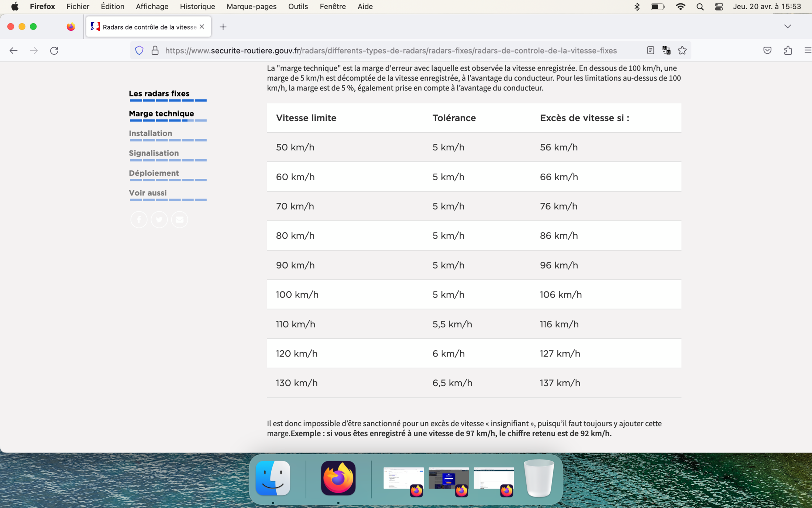Share the page via Twitter icon

(159, 220)
